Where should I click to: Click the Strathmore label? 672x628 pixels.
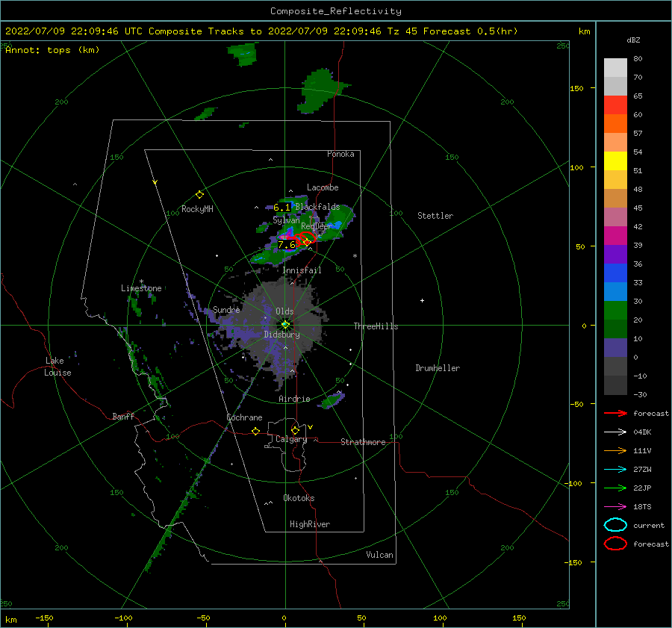pyautogui.click(x=363, y=442)
